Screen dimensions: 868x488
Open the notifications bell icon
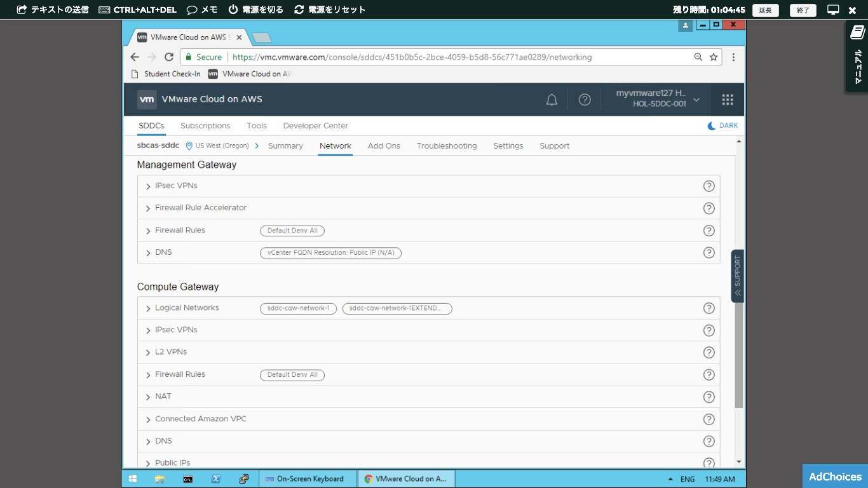(x=552, y=100)
